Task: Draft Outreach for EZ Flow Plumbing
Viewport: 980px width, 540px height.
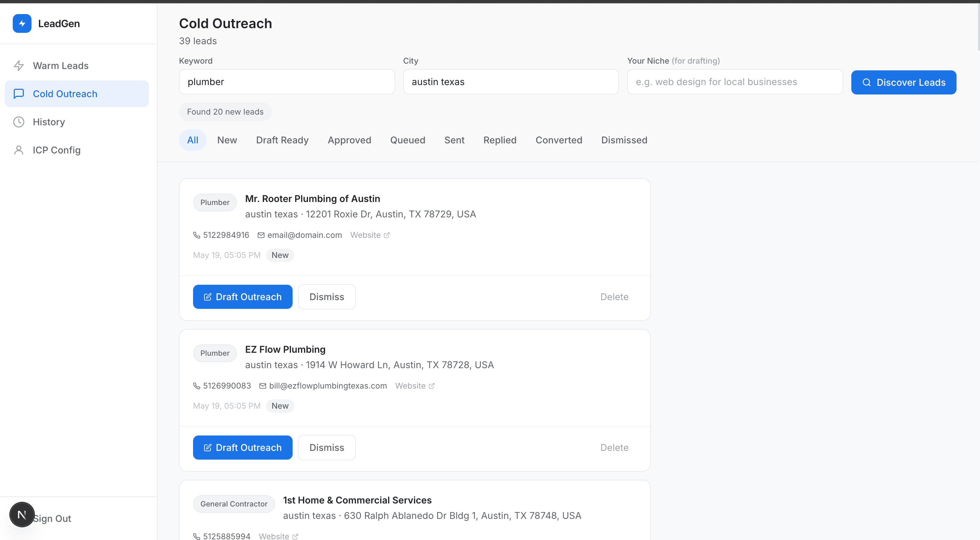Action: (243, 448)
